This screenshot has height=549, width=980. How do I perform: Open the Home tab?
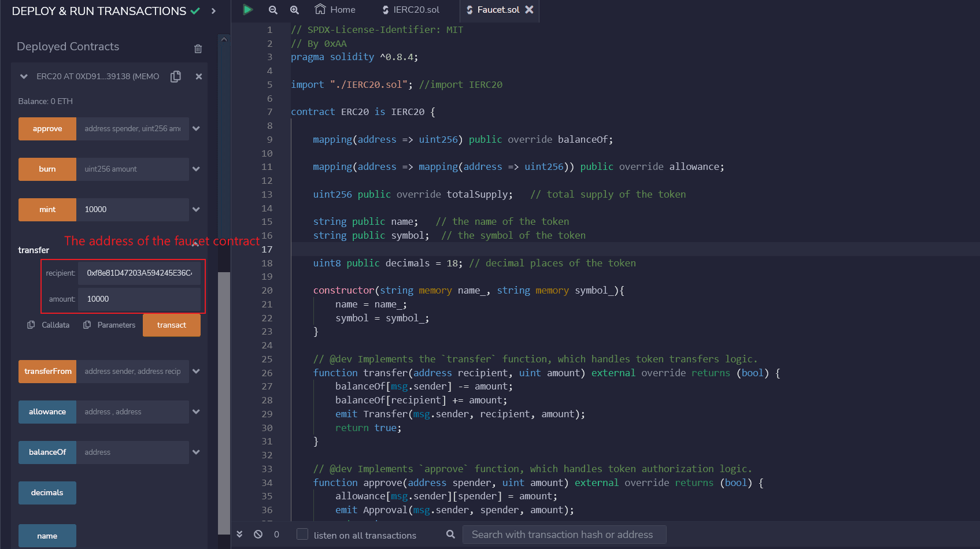pos(335,10)
